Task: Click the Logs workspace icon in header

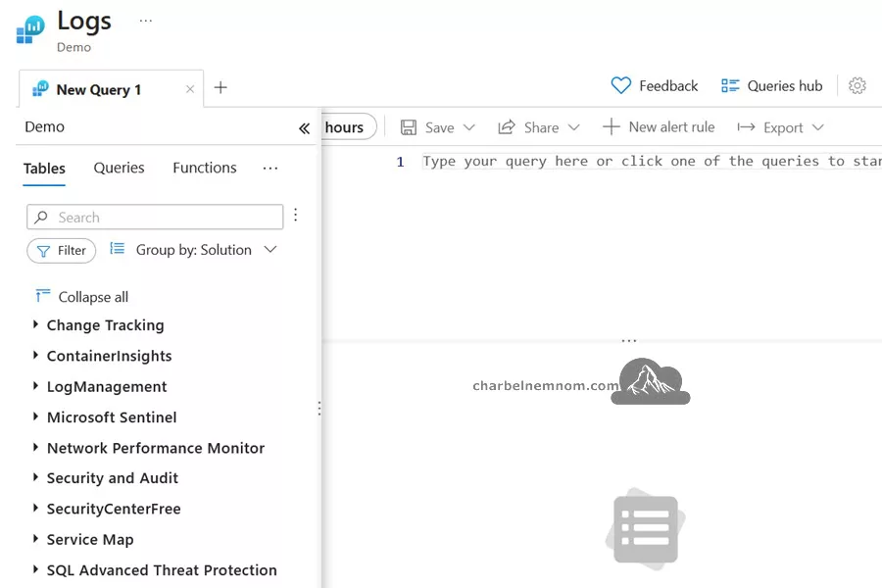Action: click(x=30, y=29)
